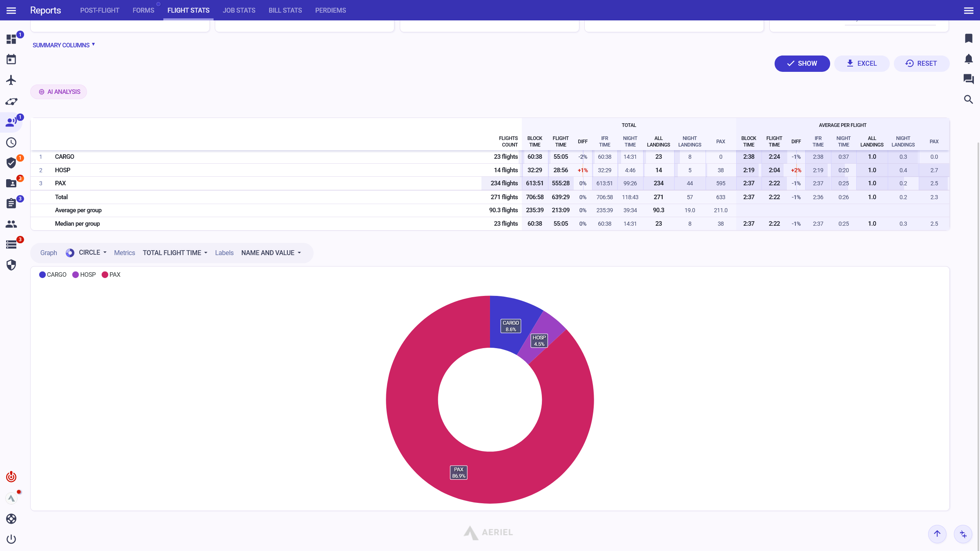Viewport: 980px width, 551px height.
Task: Open the calendar icon in sidebar
Action: (x=11, y=60)
